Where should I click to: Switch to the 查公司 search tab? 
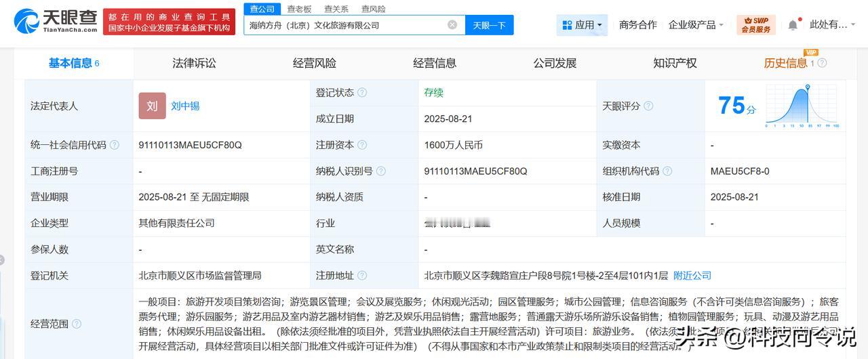coord(262,9)
